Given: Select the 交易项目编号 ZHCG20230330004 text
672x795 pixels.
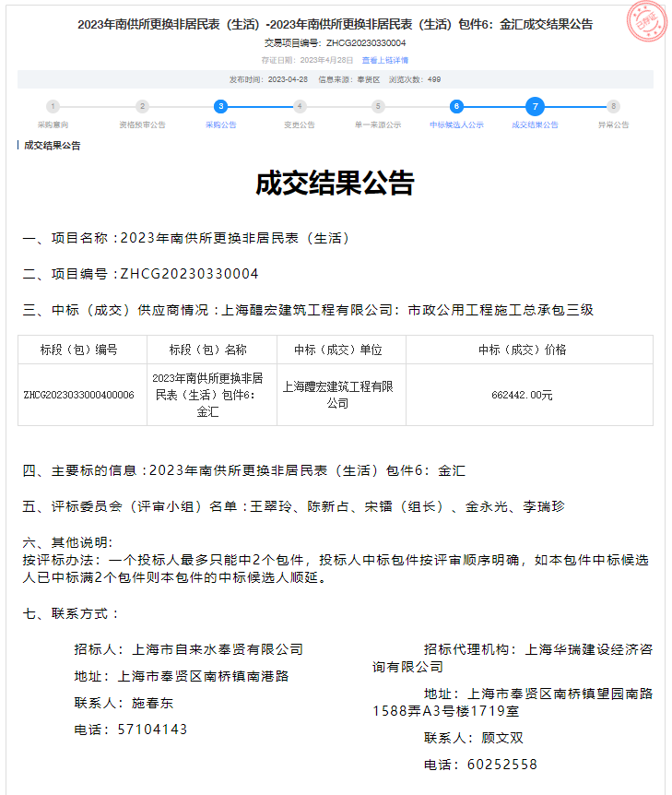Looking at the screenshot, I should tap(336, 43).
